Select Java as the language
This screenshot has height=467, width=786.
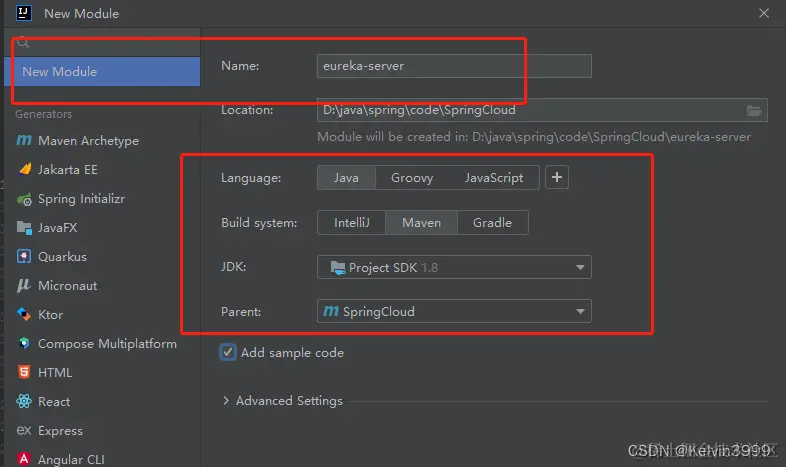tap(346, 178)
